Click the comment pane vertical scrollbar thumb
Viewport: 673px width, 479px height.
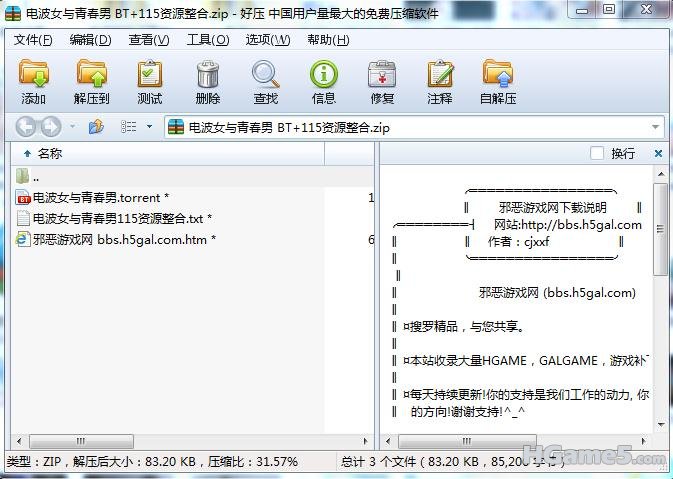[661, 229]
